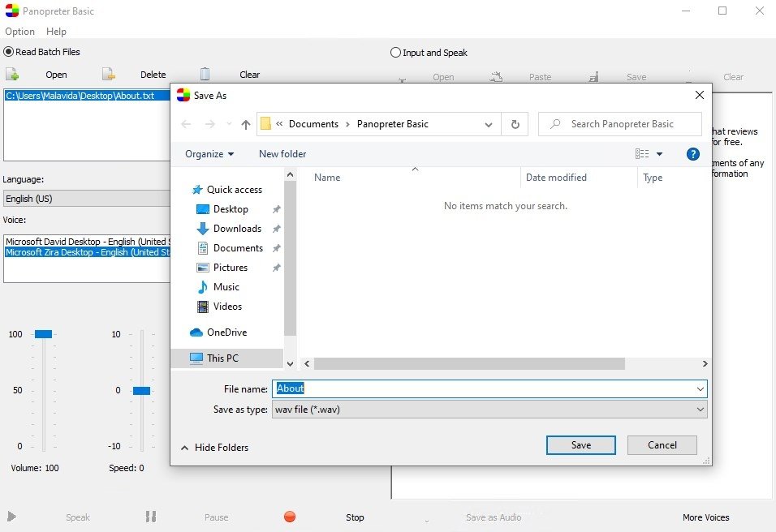Click the Clear clipboard icon in batch toolbar
The height and width of the screenshot is (532, 776).
(205, 74)
